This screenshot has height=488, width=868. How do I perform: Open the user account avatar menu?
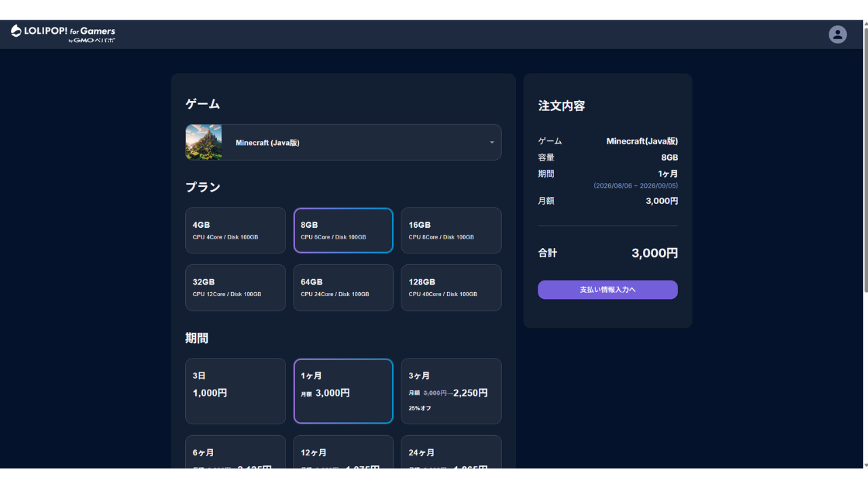coord(837,35)
